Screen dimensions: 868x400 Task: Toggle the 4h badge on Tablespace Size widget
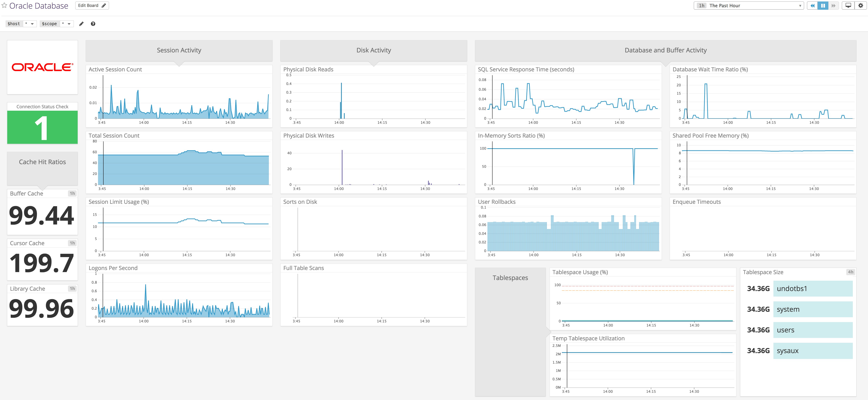click(x=851, y=272)
